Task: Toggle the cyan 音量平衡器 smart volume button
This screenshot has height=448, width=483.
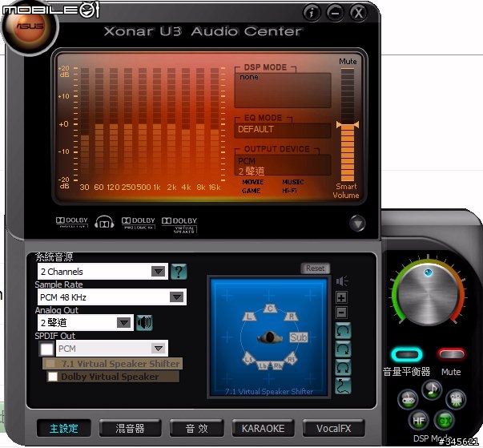Action: (x=407, y=354)
